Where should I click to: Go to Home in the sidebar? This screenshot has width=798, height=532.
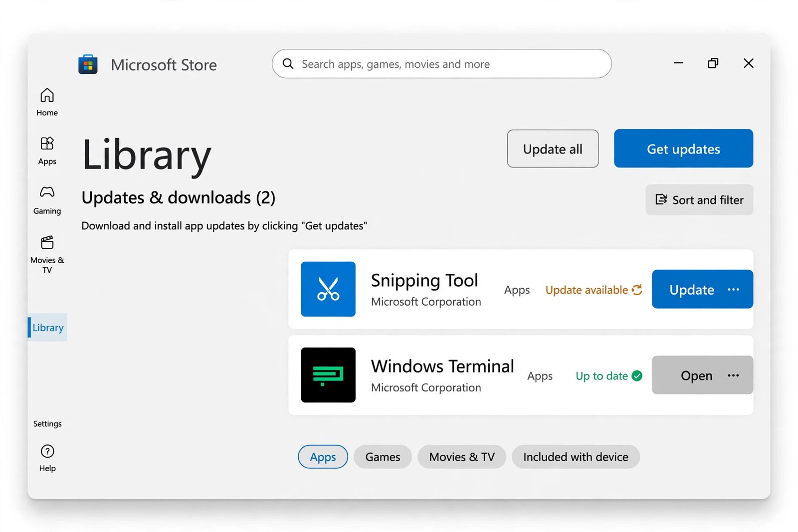(47, 102)
